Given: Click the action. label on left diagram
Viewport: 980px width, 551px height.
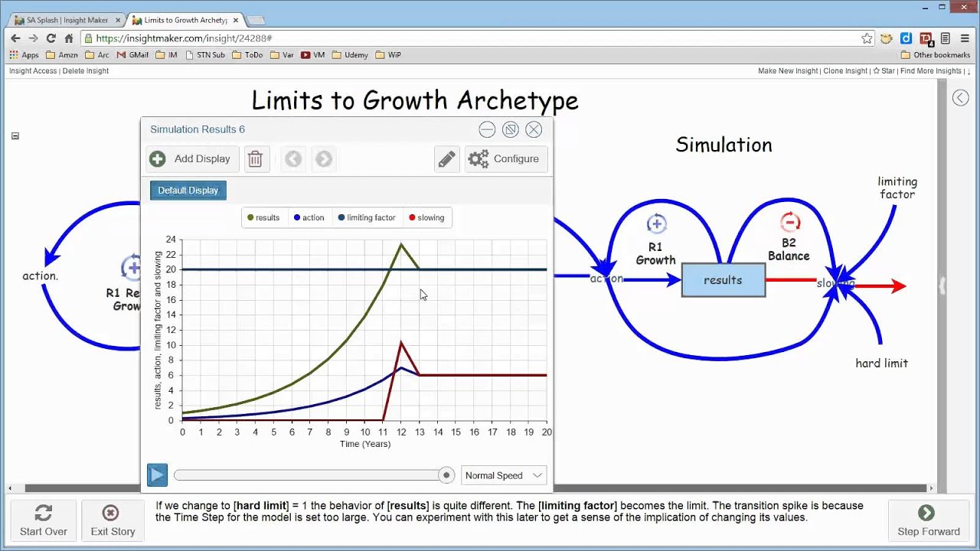Looking at the screenshot, I should point(40,275).
